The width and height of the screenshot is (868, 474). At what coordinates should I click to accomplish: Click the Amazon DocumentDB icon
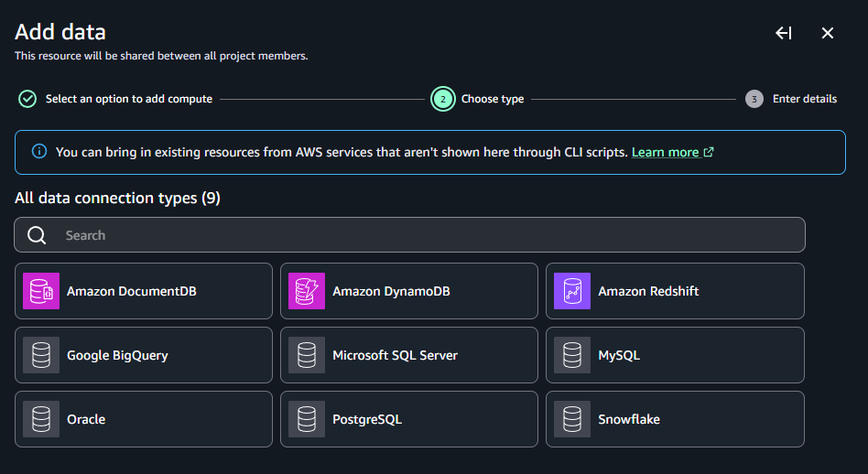pos(41,291)
